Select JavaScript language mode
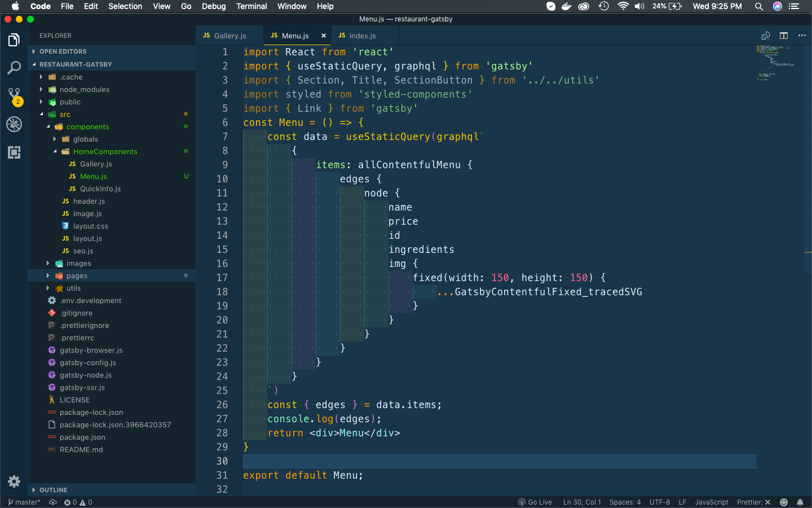 (712, 502)
